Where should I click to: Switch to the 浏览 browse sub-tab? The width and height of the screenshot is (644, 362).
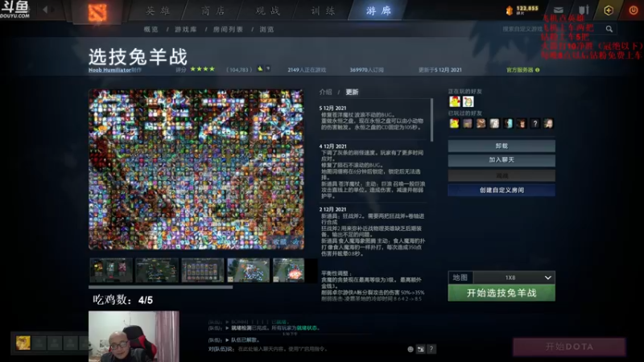266,29
